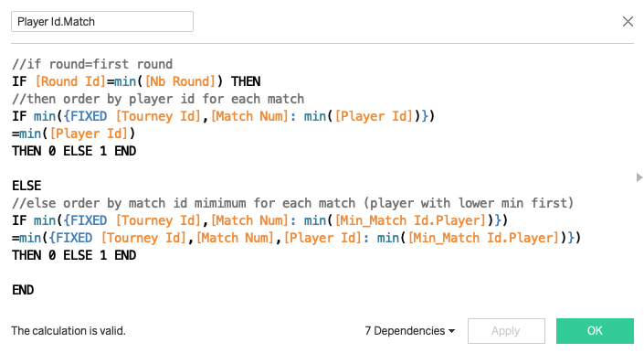
Task: Click the Apply button
Action: [x=506, y=331]
